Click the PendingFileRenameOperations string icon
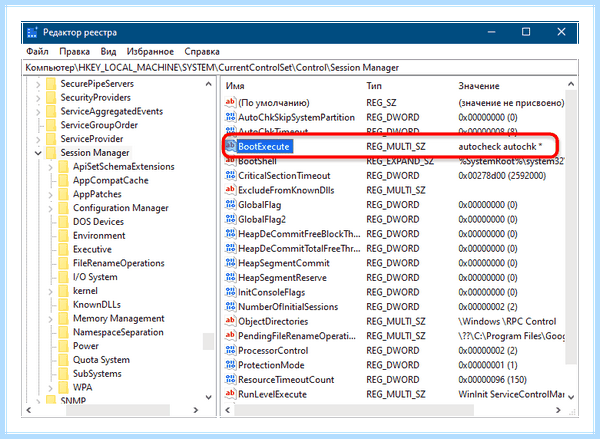The image size is (600, 439). click(230, 336)
